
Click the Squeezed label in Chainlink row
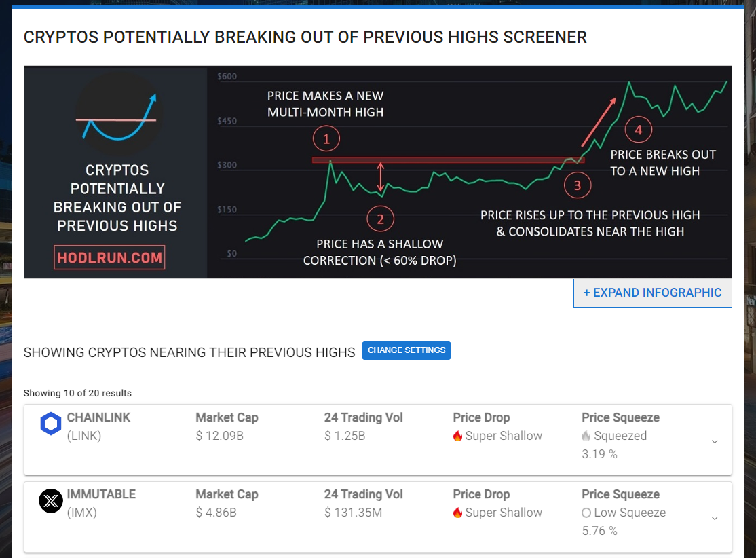(620, 436)
